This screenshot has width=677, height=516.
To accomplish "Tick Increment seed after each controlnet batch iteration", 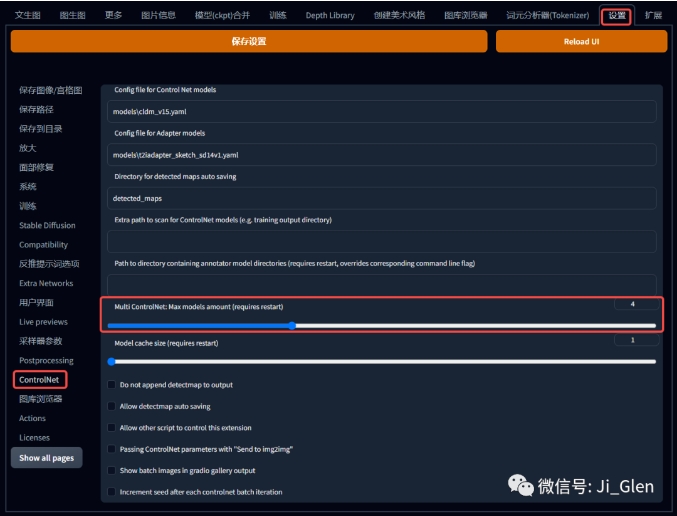I will 111,492.
